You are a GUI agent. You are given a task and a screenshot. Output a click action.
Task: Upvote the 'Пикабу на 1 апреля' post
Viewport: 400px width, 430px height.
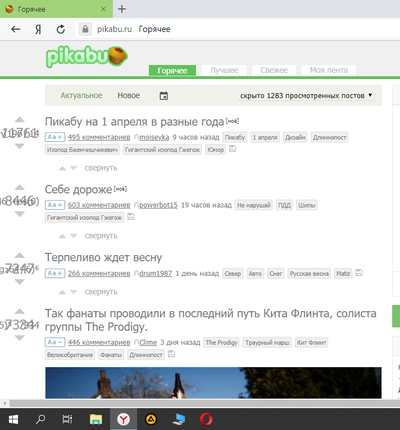(x=20, y=119)
